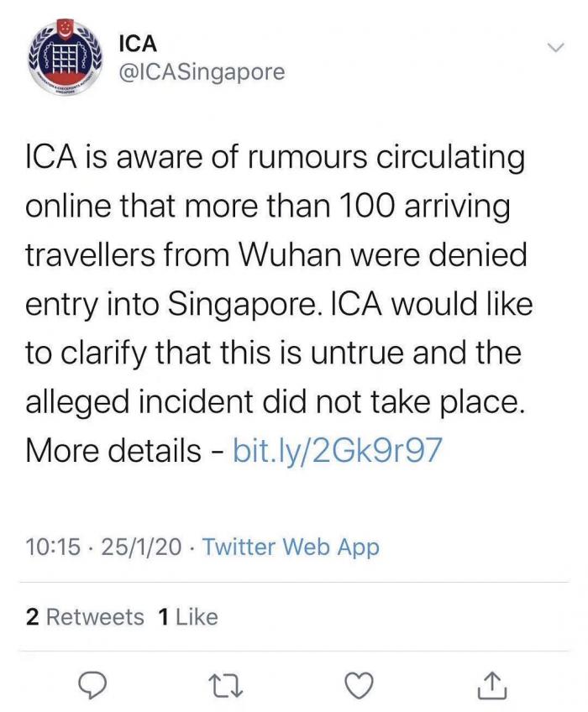Open the Twitter Web App source link
This screenshot has height=712, width=588.
(291, 547)
